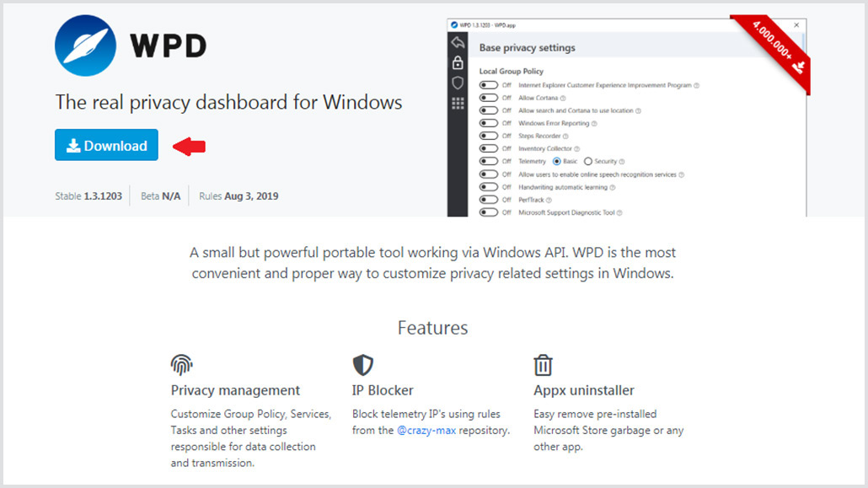Open the apps grid icon in WPD sidebar
The height and width of the screenshot is (488, 868).
point(458,103)
